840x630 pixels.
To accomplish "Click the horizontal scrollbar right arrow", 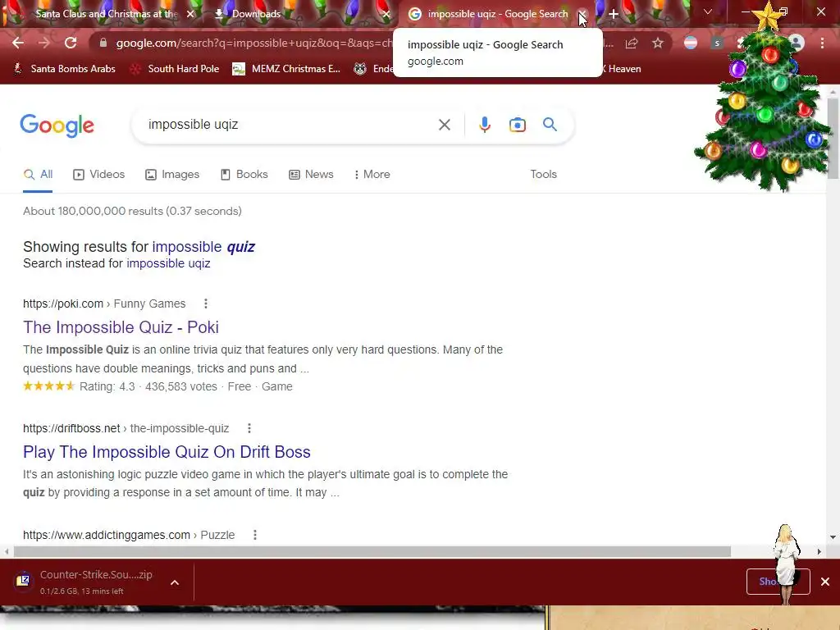I will pyautogui.click(x=819, y=552).
